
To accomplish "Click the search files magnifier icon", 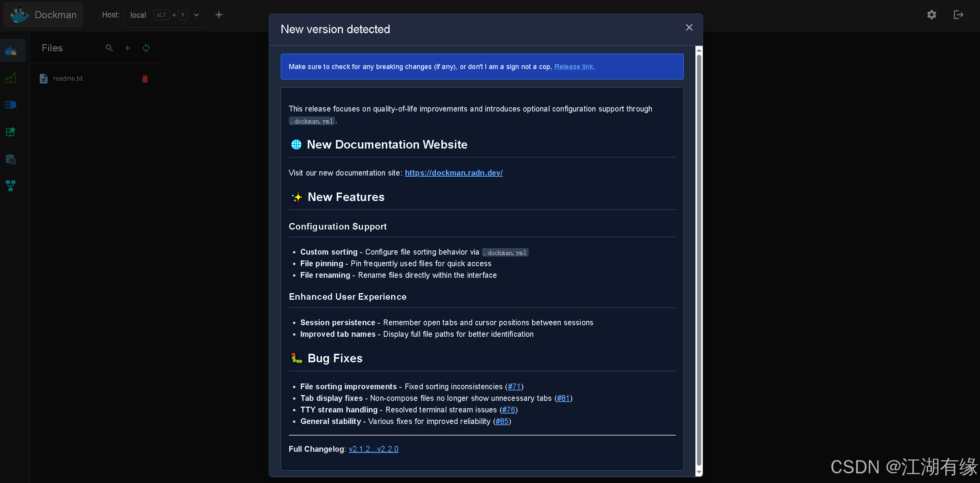I will point(109,48).
